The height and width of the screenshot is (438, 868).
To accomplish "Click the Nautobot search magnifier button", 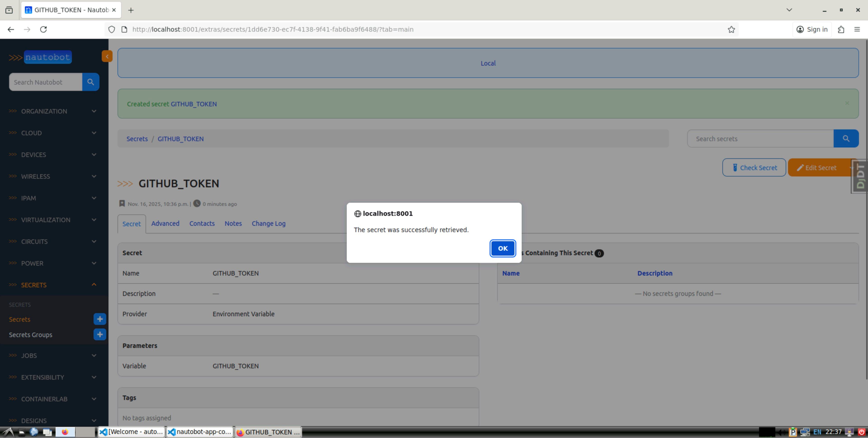I will [90, 82].
